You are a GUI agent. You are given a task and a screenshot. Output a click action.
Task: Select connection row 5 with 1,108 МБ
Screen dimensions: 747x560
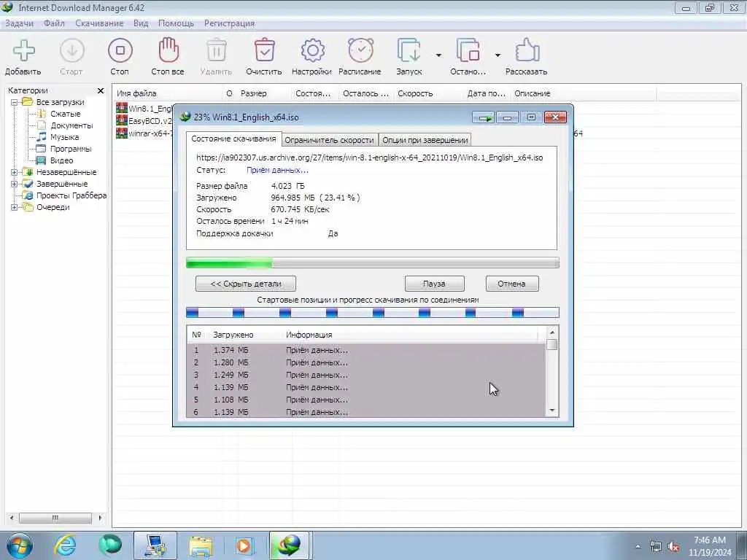tap(366, 400)
